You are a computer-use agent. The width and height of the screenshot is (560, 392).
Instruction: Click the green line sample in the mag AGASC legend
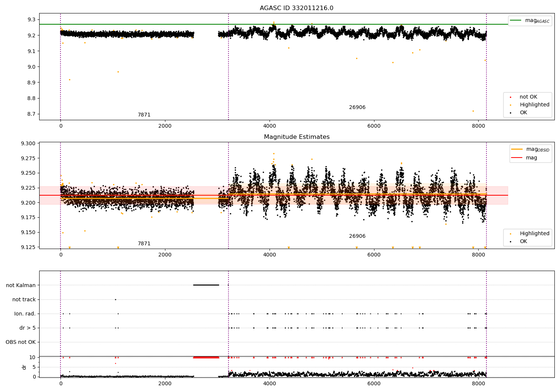tap(516, 21)
